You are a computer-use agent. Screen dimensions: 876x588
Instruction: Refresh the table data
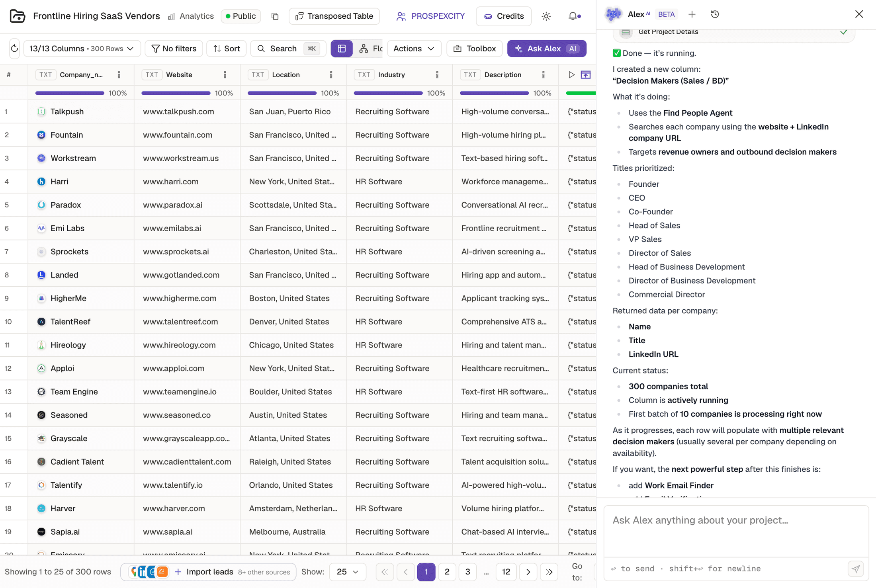14,49
